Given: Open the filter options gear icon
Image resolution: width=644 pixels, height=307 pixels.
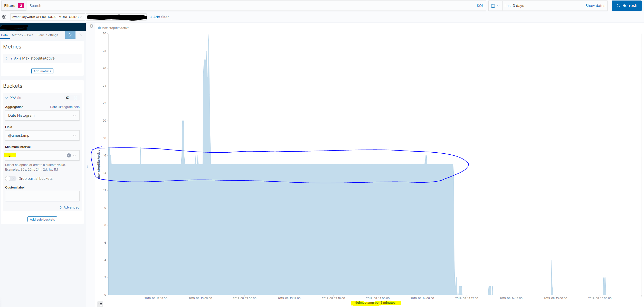Looking at the screenshot, I should (x=4, y=17).
